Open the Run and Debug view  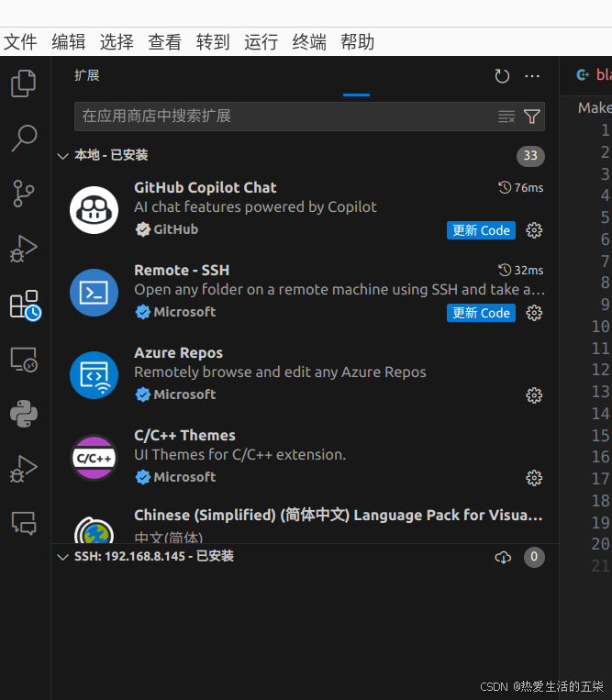pos(24,249)
